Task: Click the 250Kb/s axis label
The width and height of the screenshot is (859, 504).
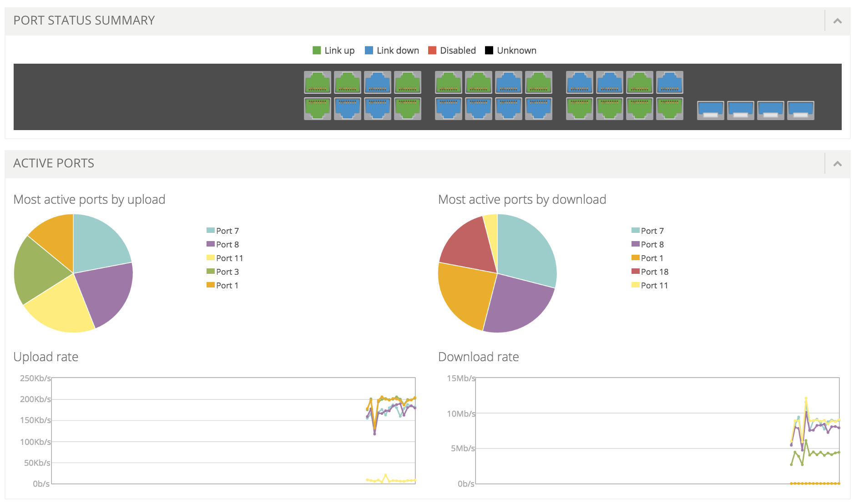Action: (x=35, y=378)
